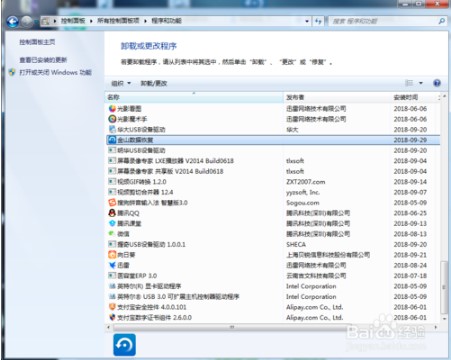Click the scroll-right arrow below list

coord(436,327)
